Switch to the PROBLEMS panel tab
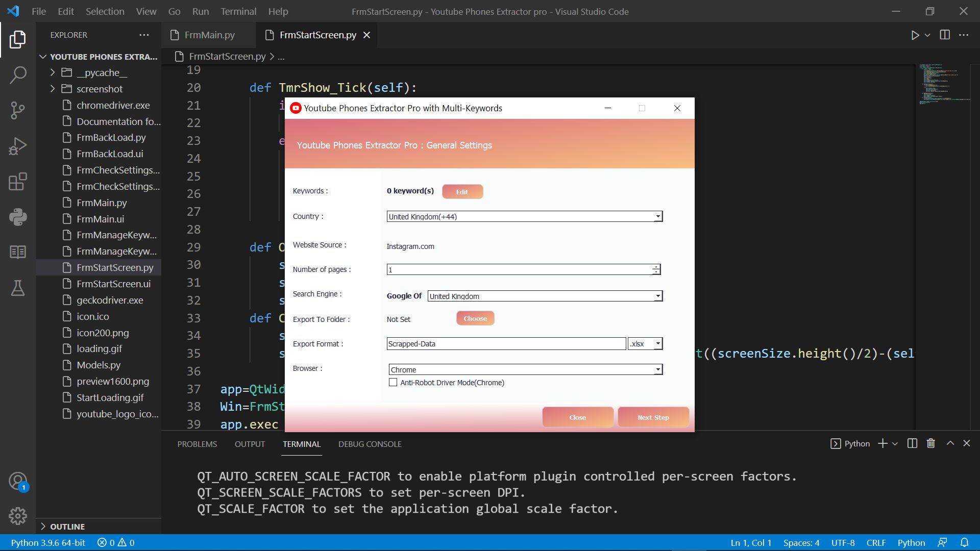The height and width of the screenshot is (551, 980). [197, 444]
